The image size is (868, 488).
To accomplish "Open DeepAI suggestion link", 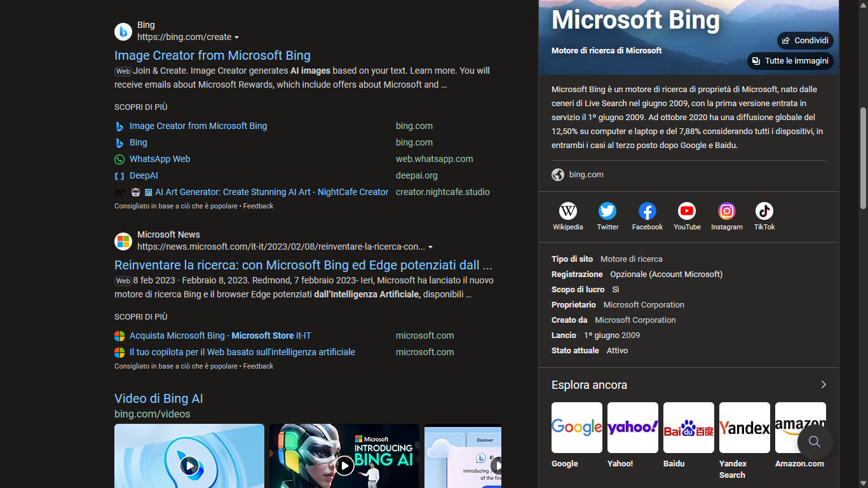I will 144,175.
